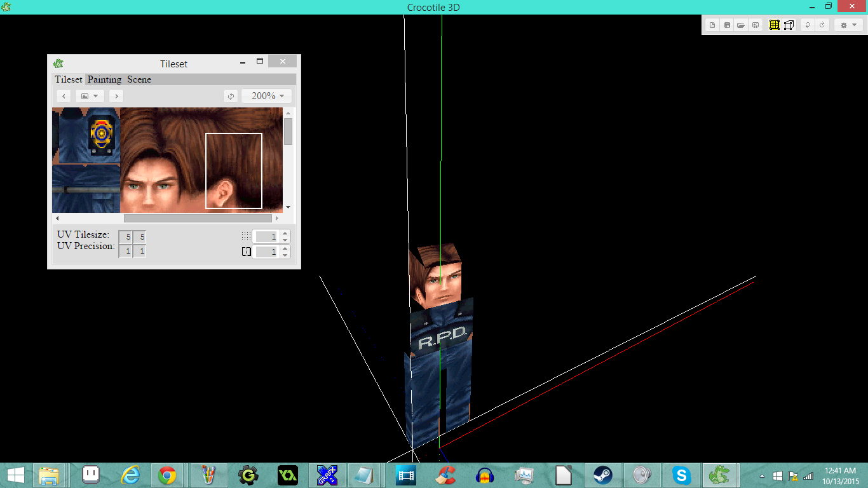The height and width of the screenshot is (488, 868).
Task: Click the Tileset window crocodile icon
Action: point(58,64)
